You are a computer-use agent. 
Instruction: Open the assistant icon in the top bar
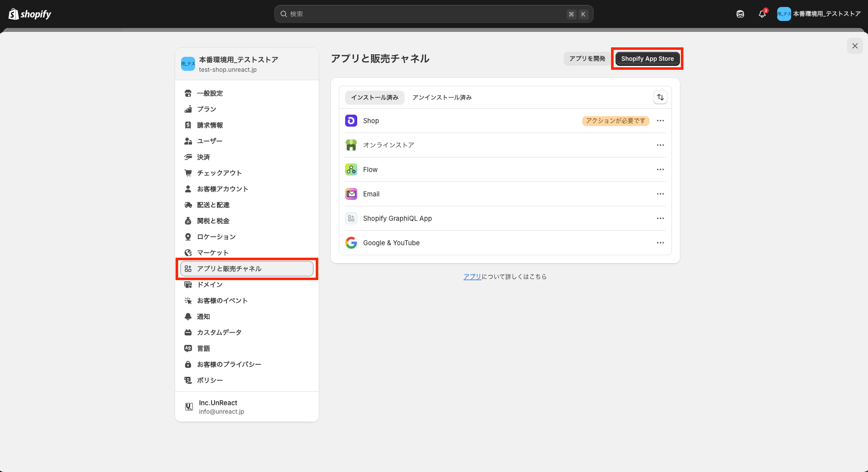[x=740, y=14]
